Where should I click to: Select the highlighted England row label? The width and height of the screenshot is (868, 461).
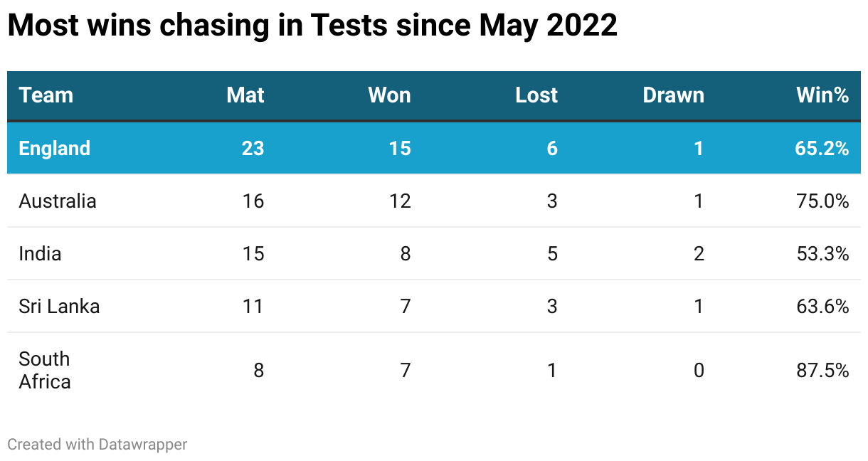(55, 148)
